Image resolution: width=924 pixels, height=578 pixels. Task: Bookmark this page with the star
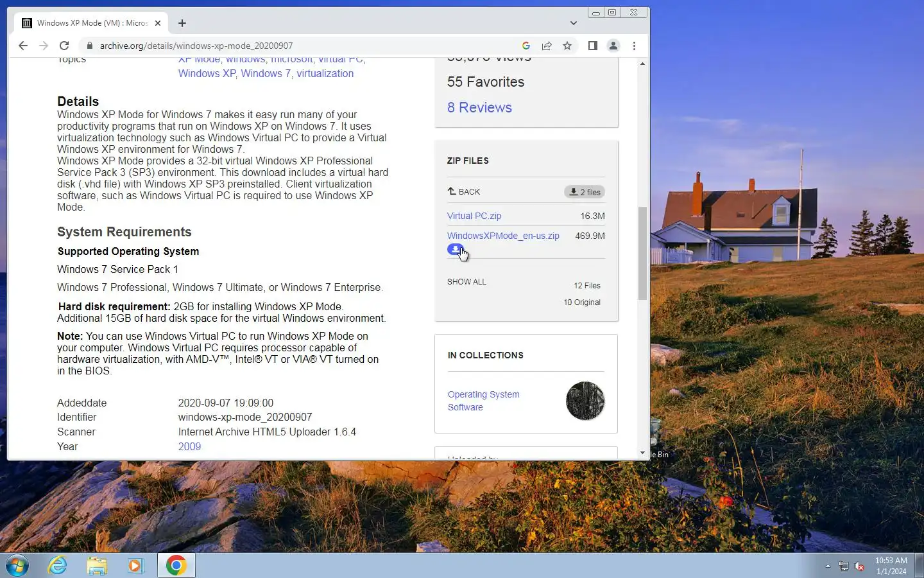[x=567, y=46]
